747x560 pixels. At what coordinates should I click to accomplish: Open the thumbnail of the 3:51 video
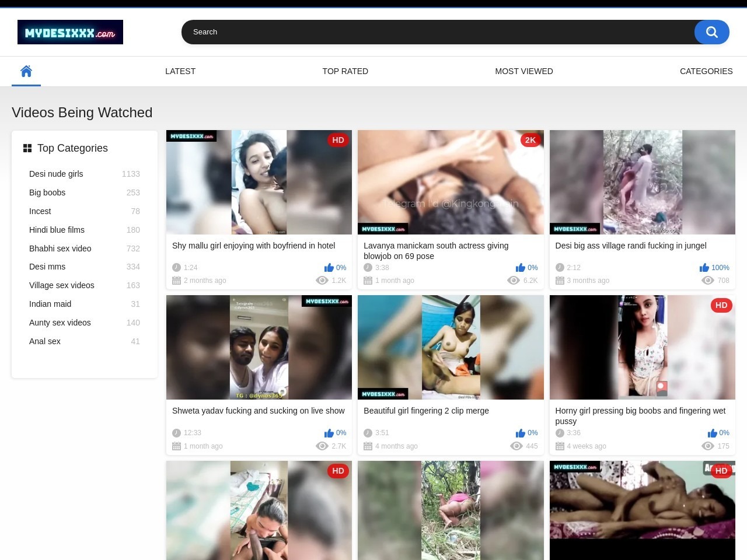tap(451, 347)
